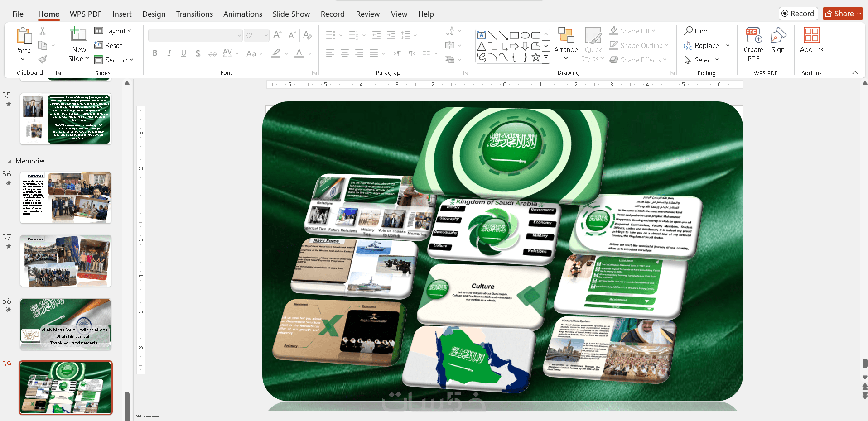This screenshot has height=421, width=868.
Task: Click the New Slide icon
Action: [79, 35]
